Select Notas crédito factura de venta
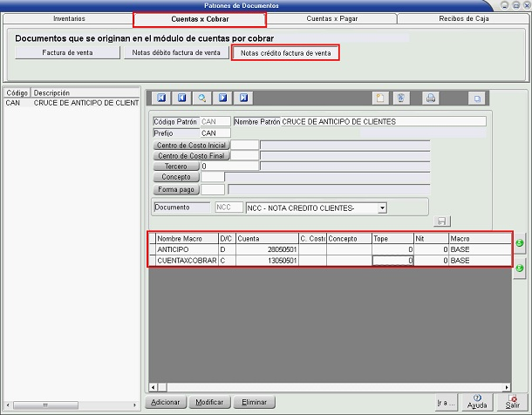Viewport: 532px width, 415px height. [285, 52]
